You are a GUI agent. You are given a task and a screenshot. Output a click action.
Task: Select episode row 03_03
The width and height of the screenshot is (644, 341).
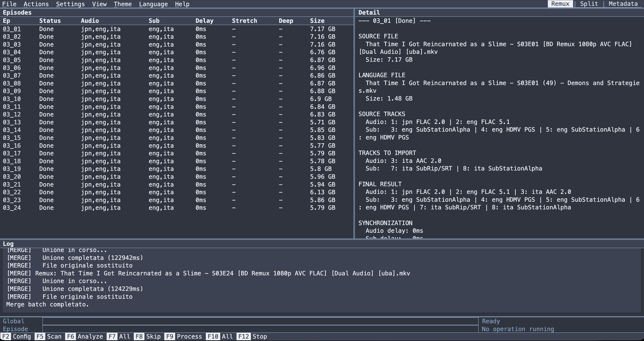coord(176,44)
